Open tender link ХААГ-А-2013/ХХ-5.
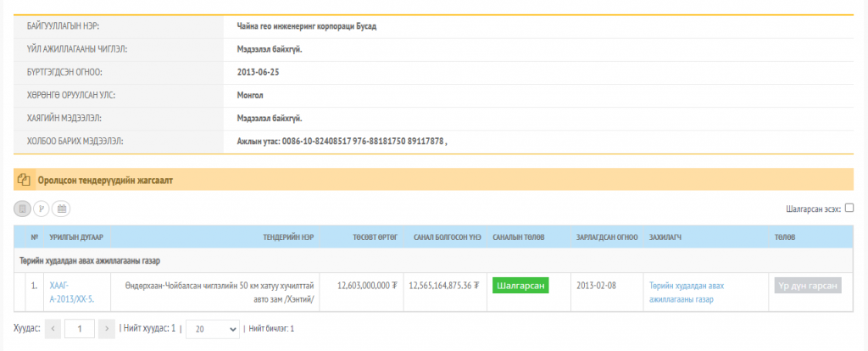The width and height of the screenshot is (868, 351). [x=70, y=292]
